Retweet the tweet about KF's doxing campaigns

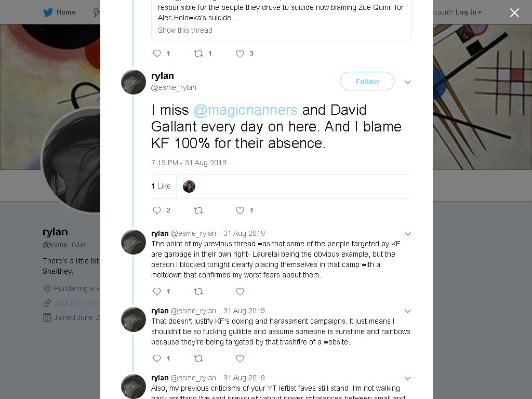click(198, 358)
